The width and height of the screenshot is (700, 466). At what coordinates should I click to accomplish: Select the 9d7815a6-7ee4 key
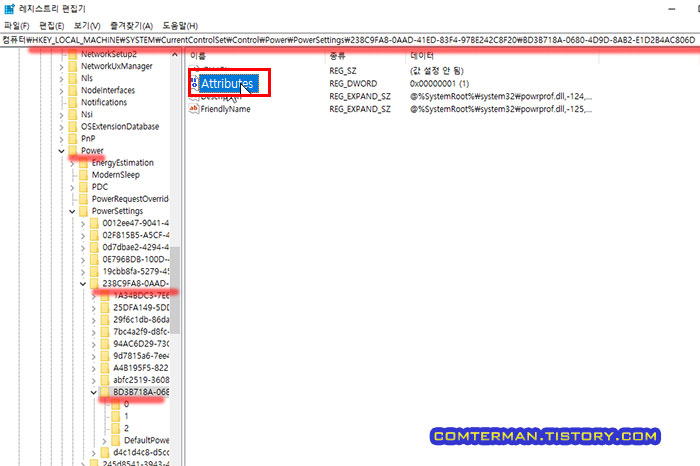[x=141, y=355]
